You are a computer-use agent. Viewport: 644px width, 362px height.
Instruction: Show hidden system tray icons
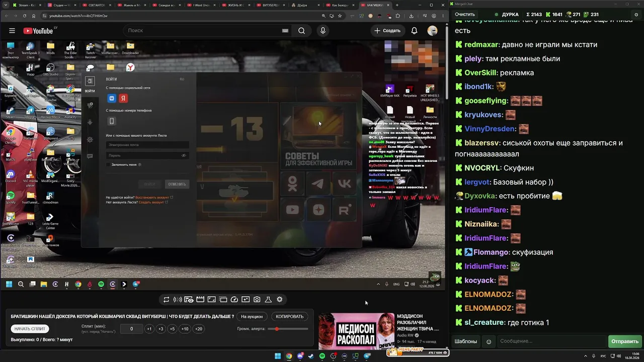pos(586,356)
